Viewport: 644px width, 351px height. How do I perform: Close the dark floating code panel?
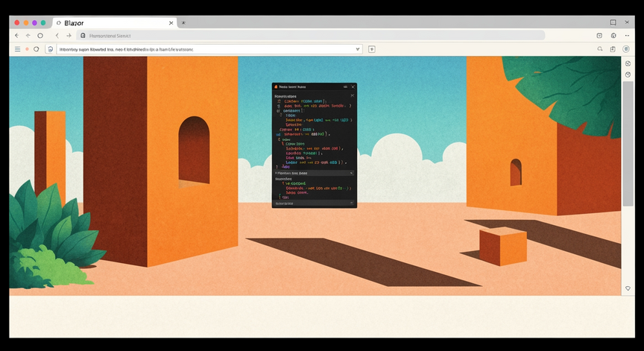353,87
